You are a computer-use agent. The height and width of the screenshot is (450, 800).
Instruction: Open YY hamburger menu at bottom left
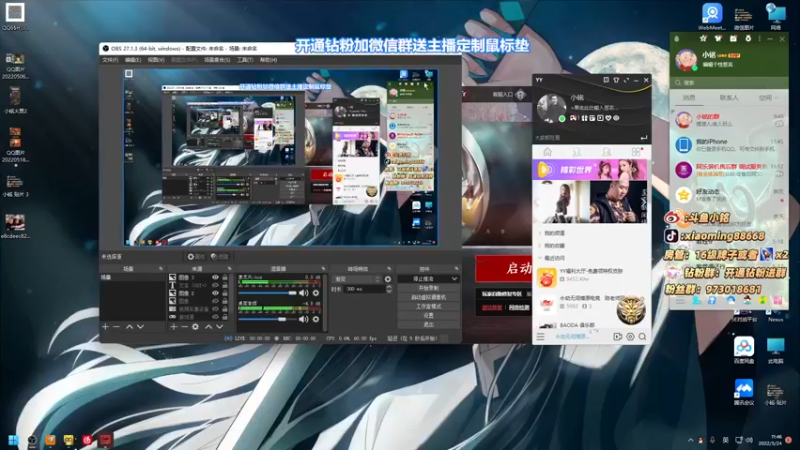pos(540,337)
